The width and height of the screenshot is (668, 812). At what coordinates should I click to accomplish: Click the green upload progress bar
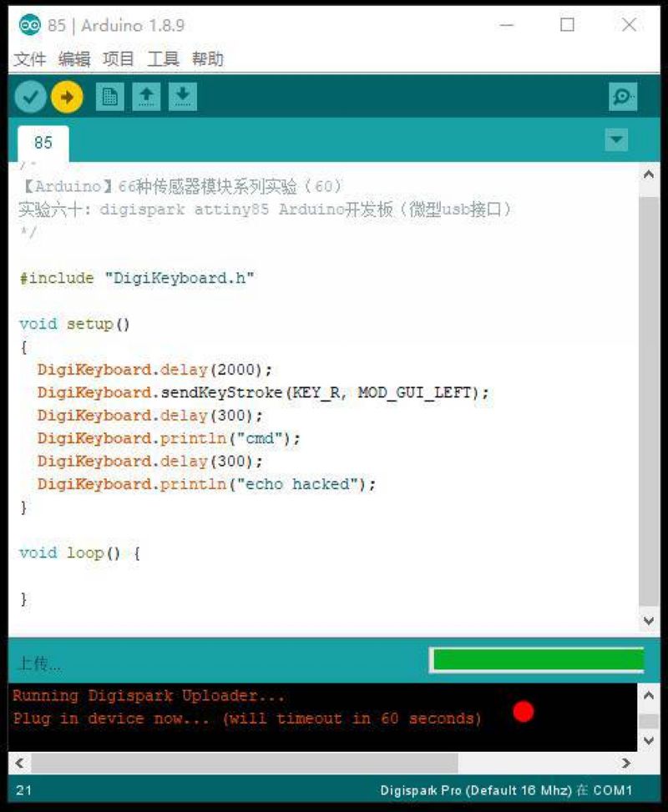coord(537,660)
